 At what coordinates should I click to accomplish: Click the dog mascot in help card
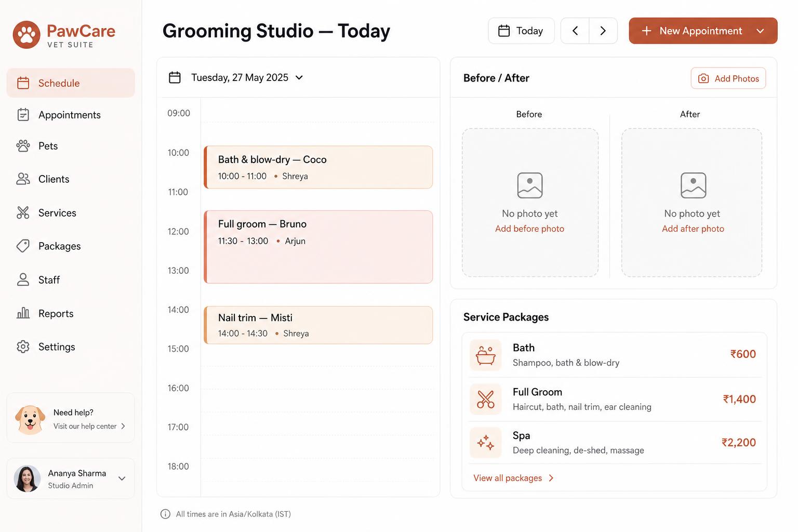click(30, 419)
